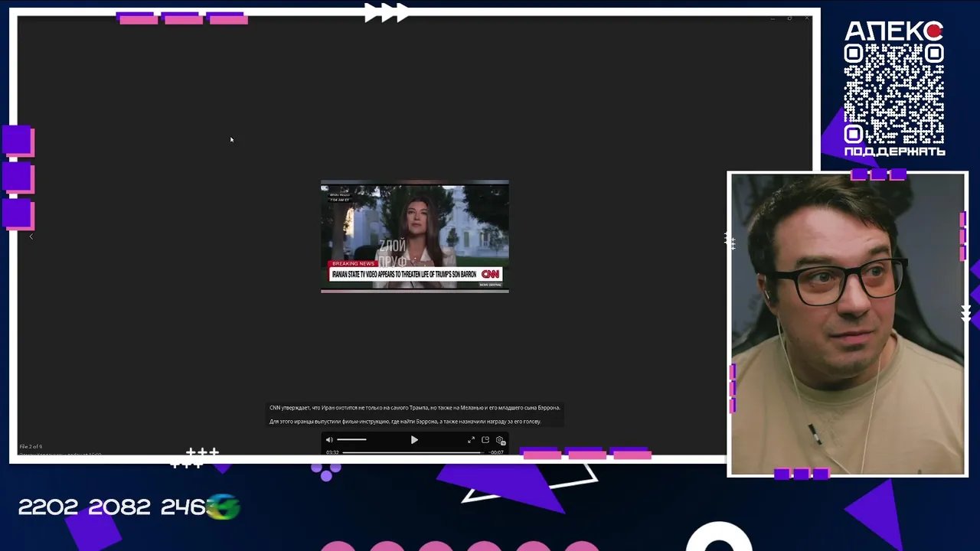Adjust the volume slider in the player

(x=351, y=440)
